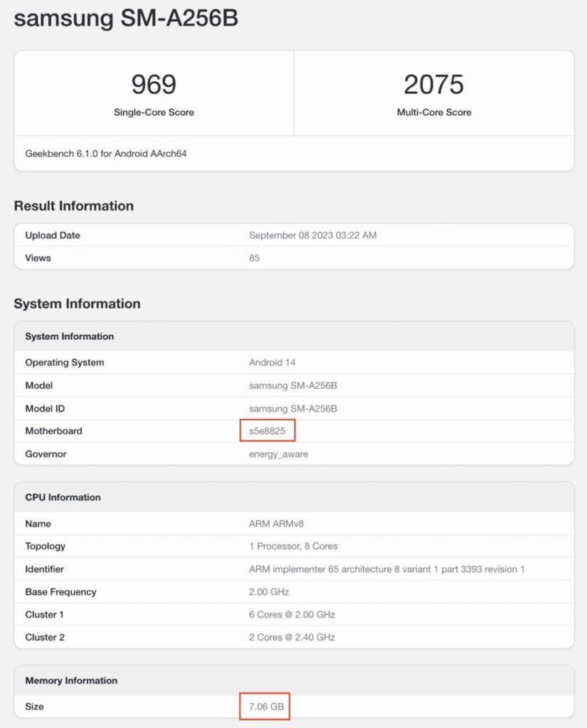Click the 1 Processor, 8 Cores topology value
Viewport: 587px width, 728px height.
293,546
